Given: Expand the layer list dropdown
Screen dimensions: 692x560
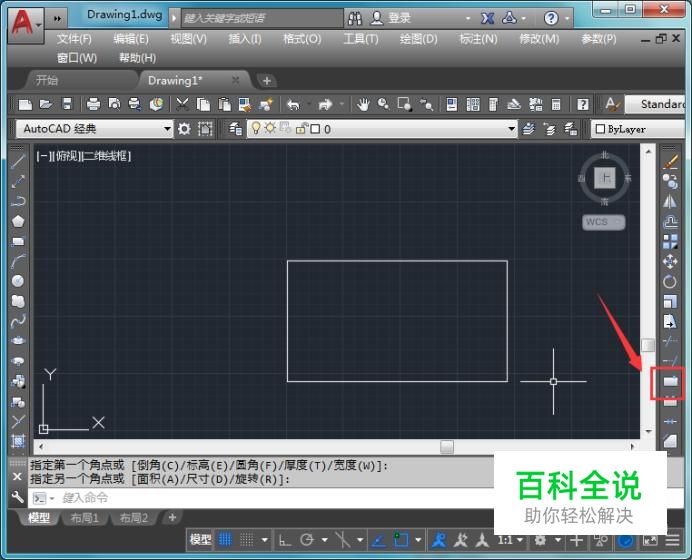Looking at the screenshot, I should (x=511, y=129).
